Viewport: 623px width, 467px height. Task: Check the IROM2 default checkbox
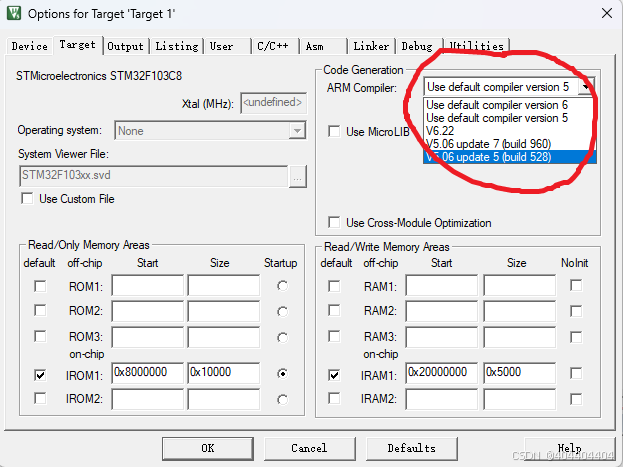click(40, 398)
